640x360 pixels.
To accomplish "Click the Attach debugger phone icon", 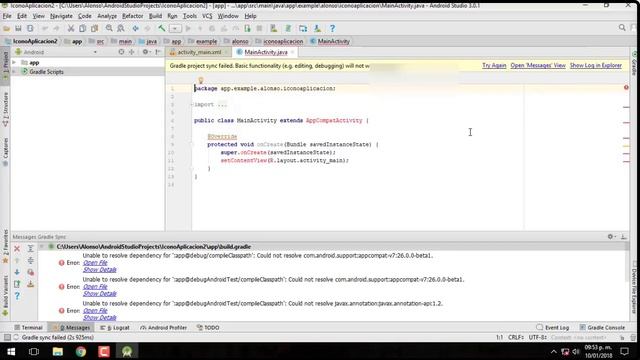I will [247, 29].
